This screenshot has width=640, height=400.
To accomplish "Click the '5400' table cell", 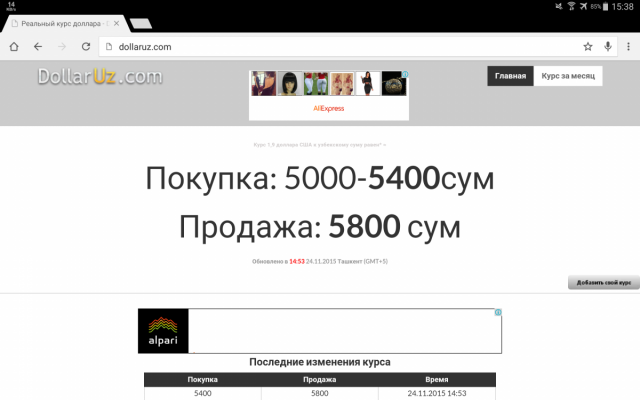I will click(x=202, y=393).
